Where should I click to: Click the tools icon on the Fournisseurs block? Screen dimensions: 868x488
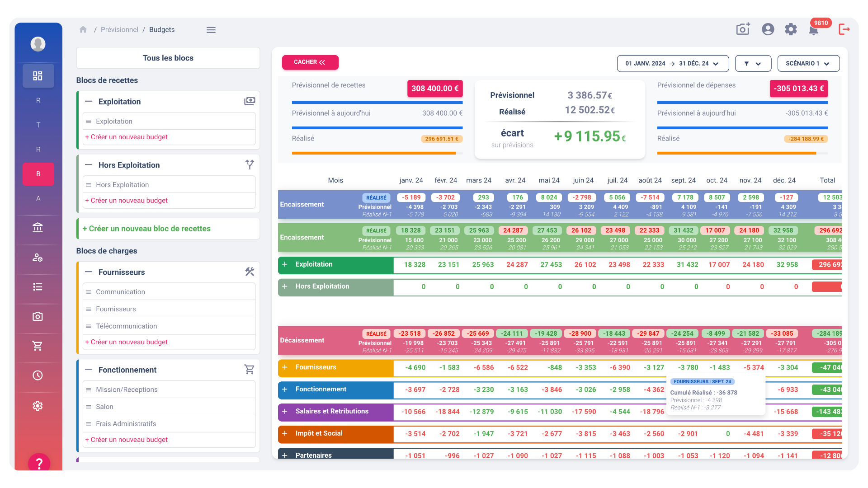tap(250, 272)
